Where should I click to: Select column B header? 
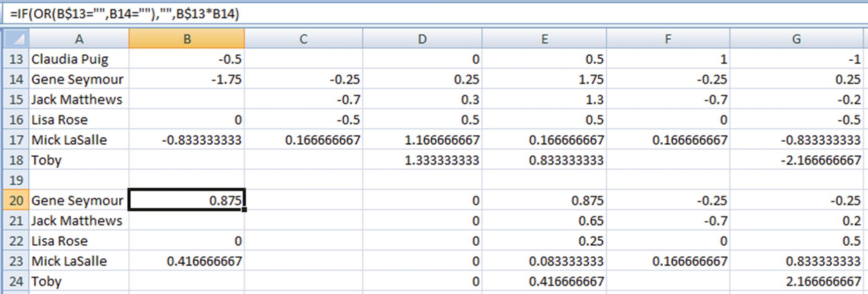(x=187, y=39)
